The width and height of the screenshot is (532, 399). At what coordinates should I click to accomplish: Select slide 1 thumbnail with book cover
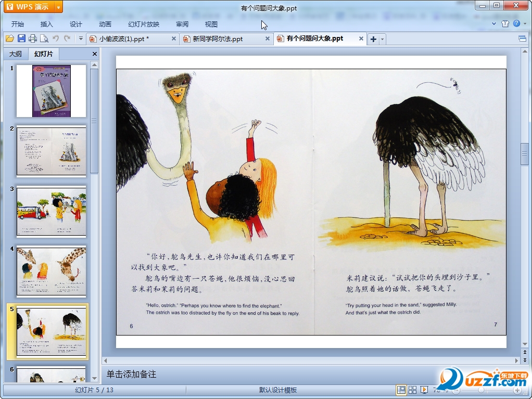point(51,91)
